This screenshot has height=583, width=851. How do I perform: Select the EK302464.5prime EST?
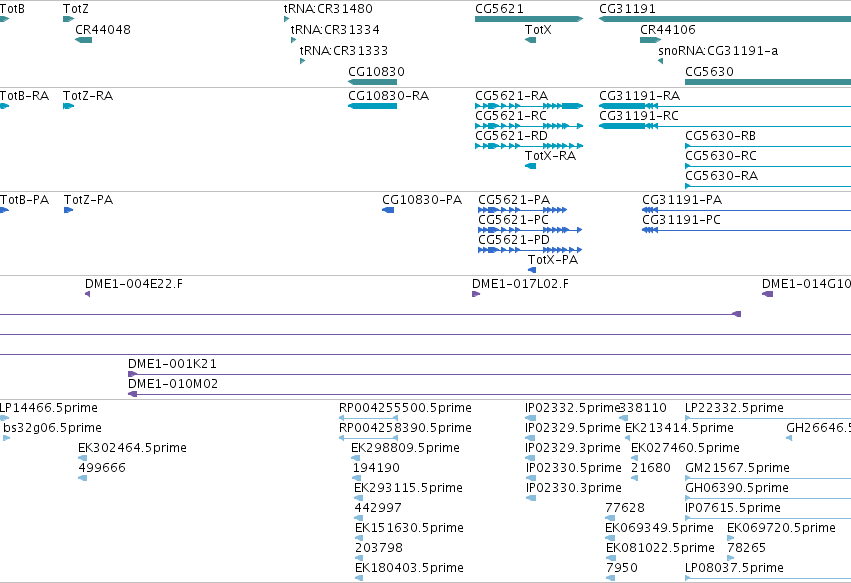82,458
